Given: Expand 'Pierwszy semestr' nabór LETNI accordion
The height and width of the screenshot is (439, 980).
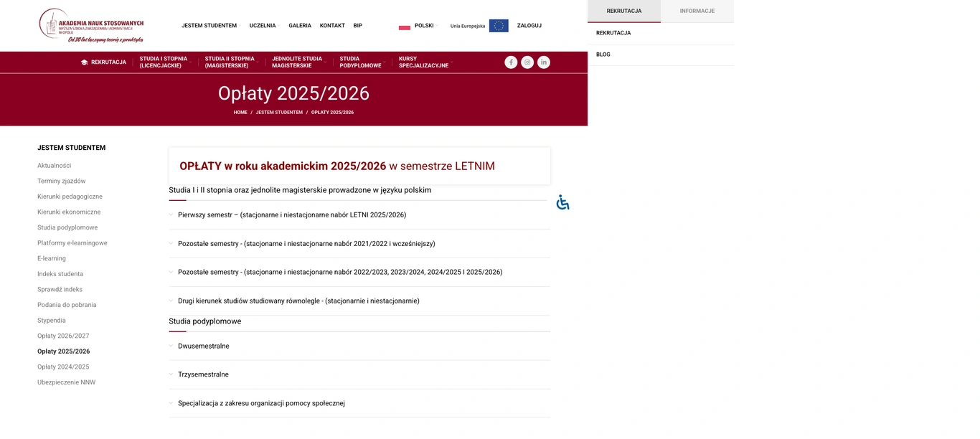Looking at the screenshot, I should point(359,215).
